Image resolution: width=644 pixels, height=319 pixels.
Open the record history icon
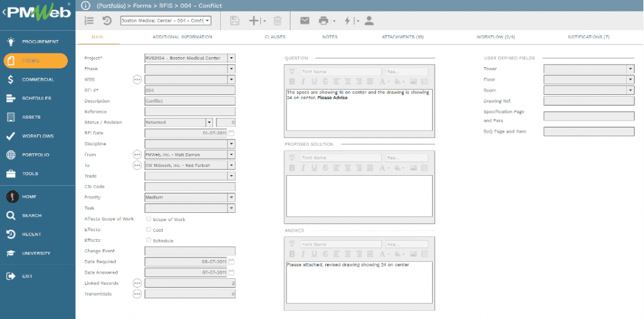pos(107,21)
